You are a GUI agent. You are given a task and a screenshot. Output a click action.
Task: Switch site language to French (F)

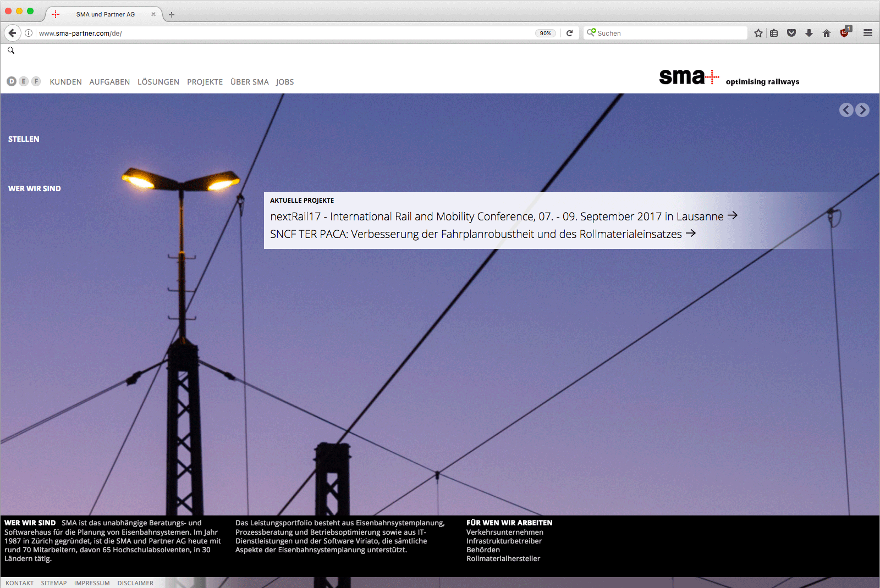36,81
